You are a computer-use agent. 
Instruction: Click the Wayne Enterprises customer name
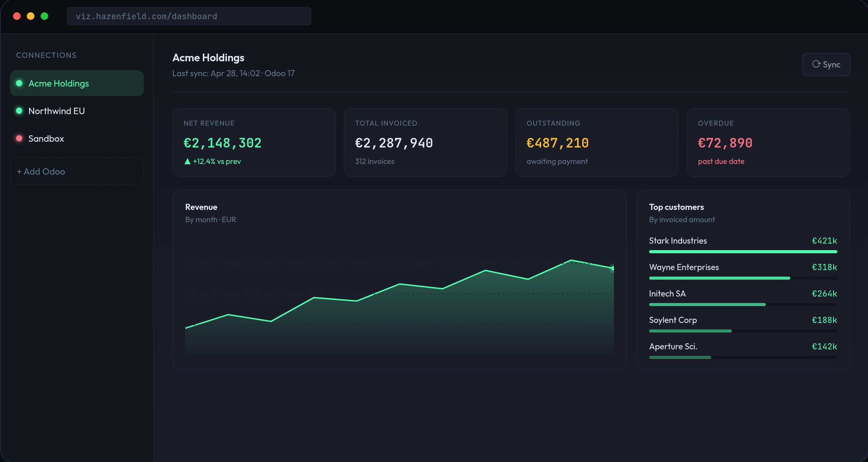(684, 267)
